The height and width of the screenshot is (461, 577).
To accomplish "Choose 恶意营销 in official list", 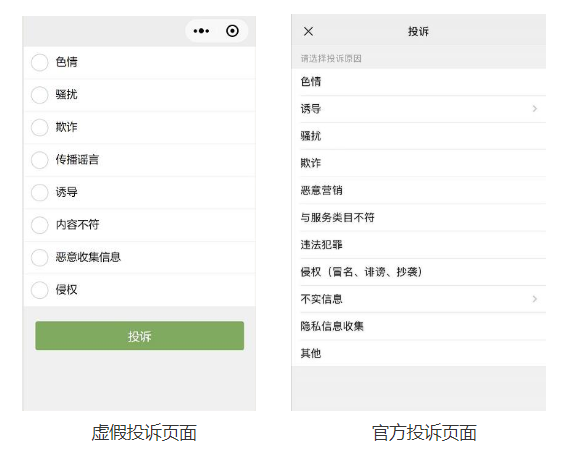I will (x=418, y=190).
